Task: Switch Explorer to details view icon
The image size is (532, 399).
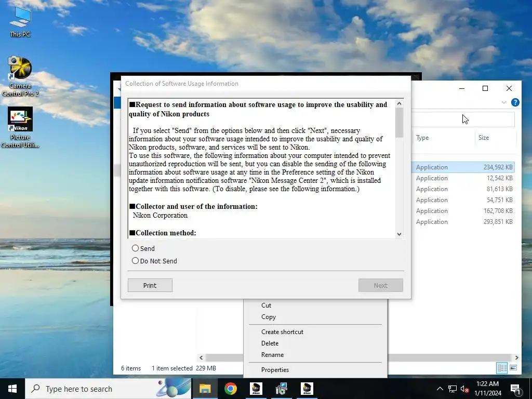Action: point(502,368)
